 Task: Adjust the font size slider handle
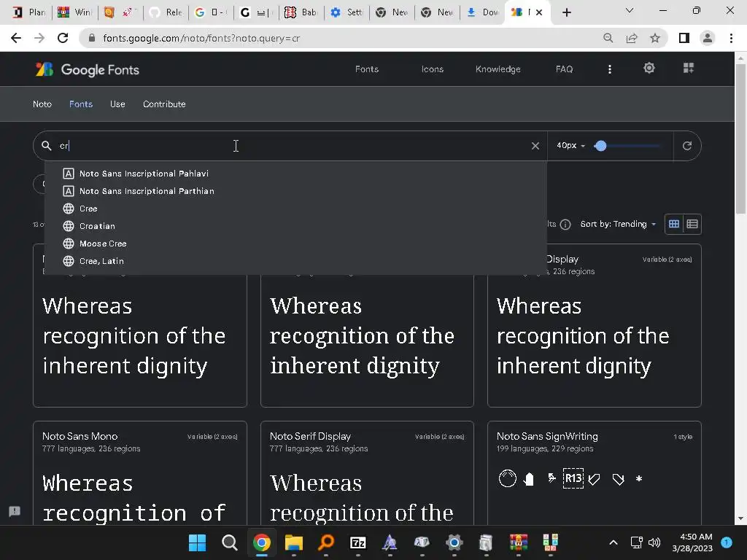[600, 146]
